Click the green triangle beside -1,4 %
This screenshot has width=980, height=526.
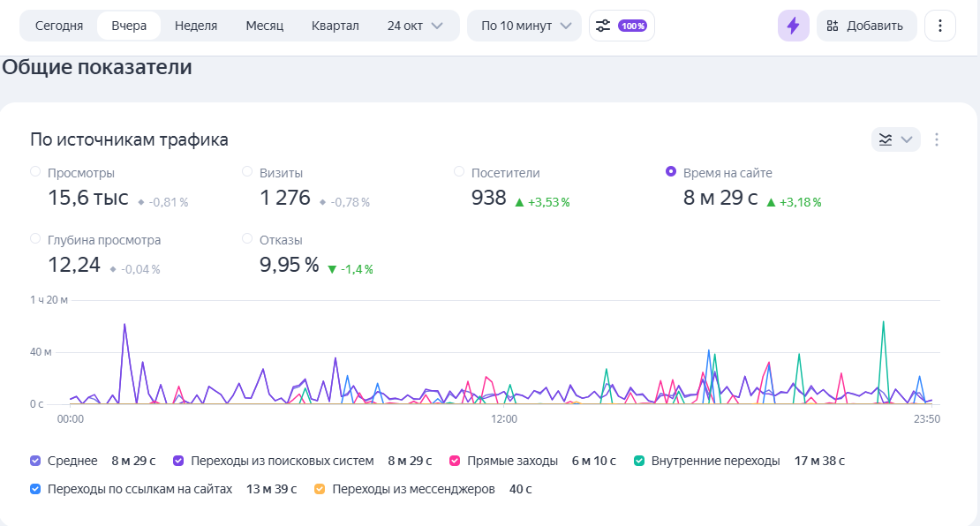point(332,269)
